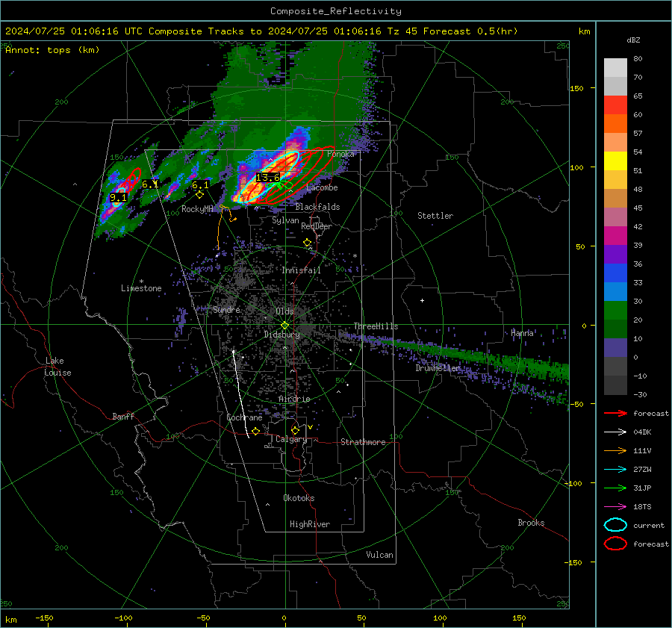The width and height of the screenshot is (672, 628).
Task: Click the Drumheller town label
Action: 438,368
